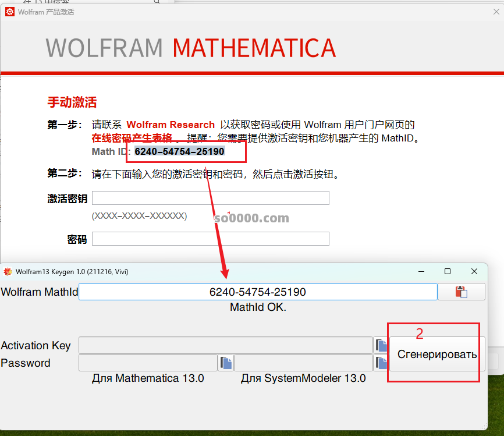The image size is (504, 436).
Task: Minimize the Wolfram13 Keygen window
Action: 421,272
